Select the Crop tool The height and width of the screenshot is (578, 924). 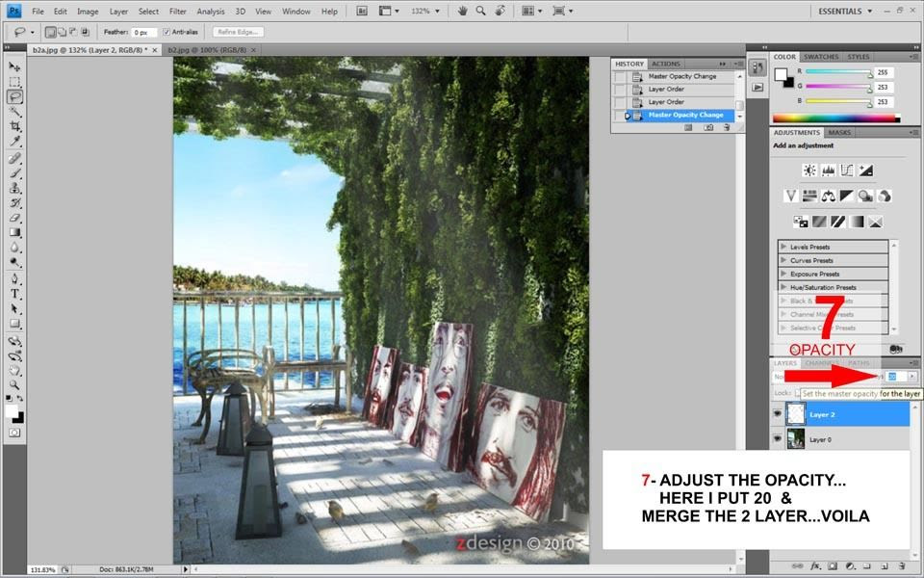coord(14,126)
